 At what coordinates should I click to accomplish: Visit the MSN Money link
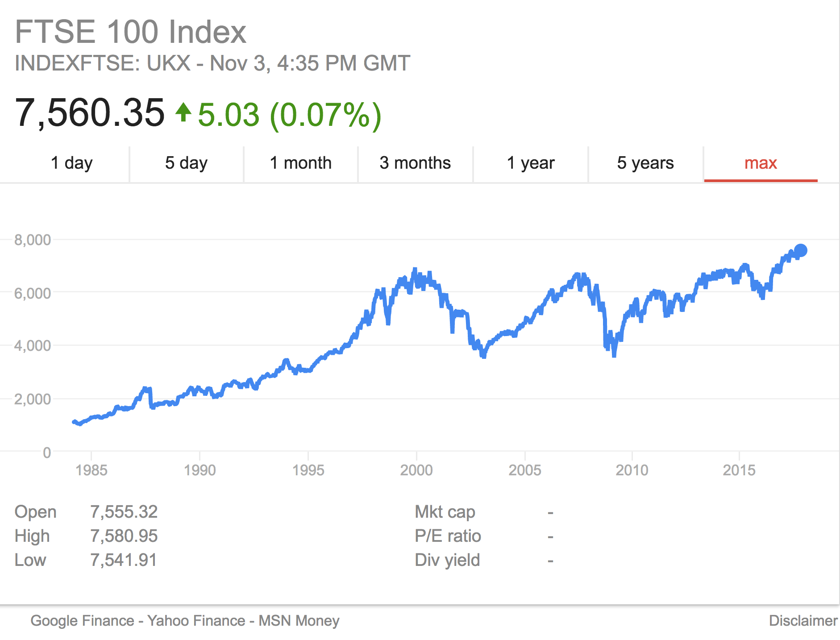299,621
